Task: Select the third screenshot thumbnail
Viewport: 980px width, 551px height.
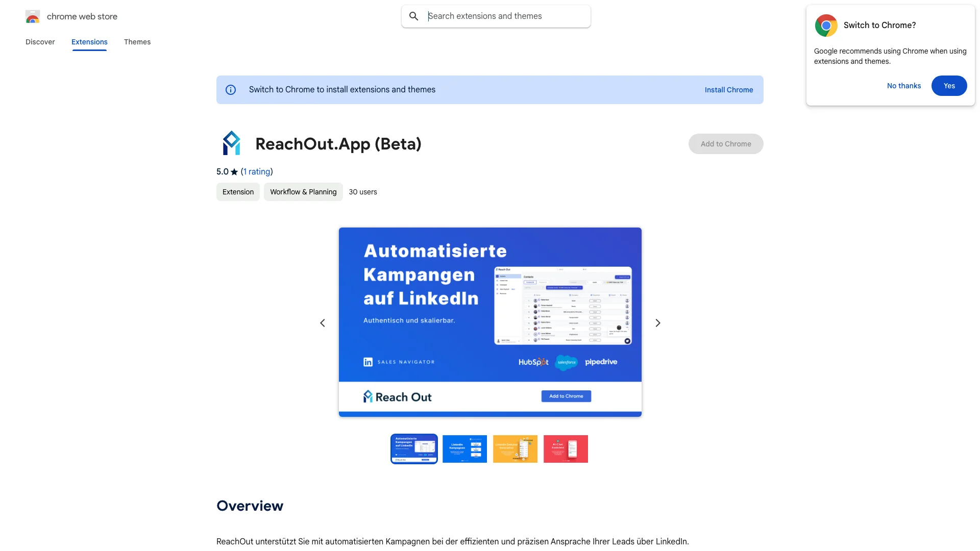Action: coord(515,449)
